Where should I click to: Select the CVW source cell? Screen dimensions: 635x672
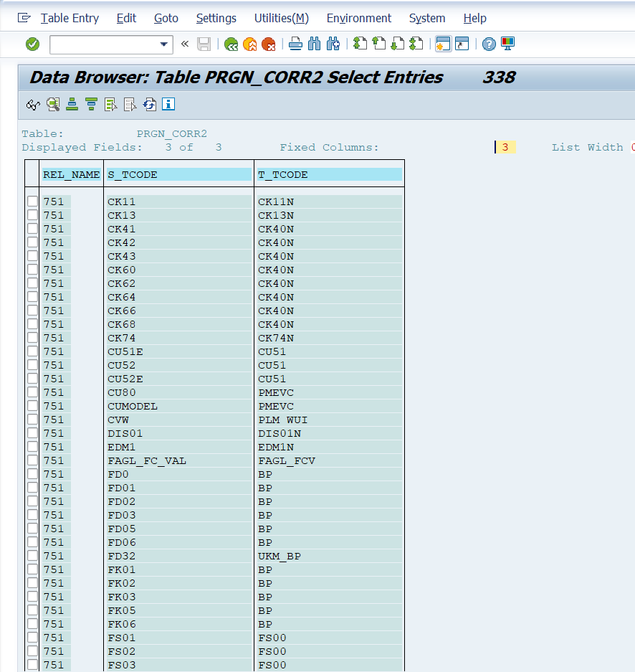[x=179, y=420]
